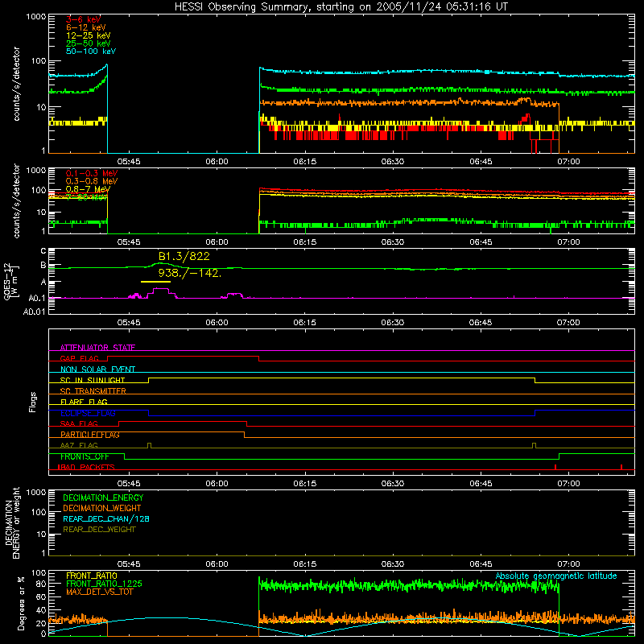Click the DECIMATION_ENERGY legend label
This screenshot has height=644, width=644.
(103, 497)
